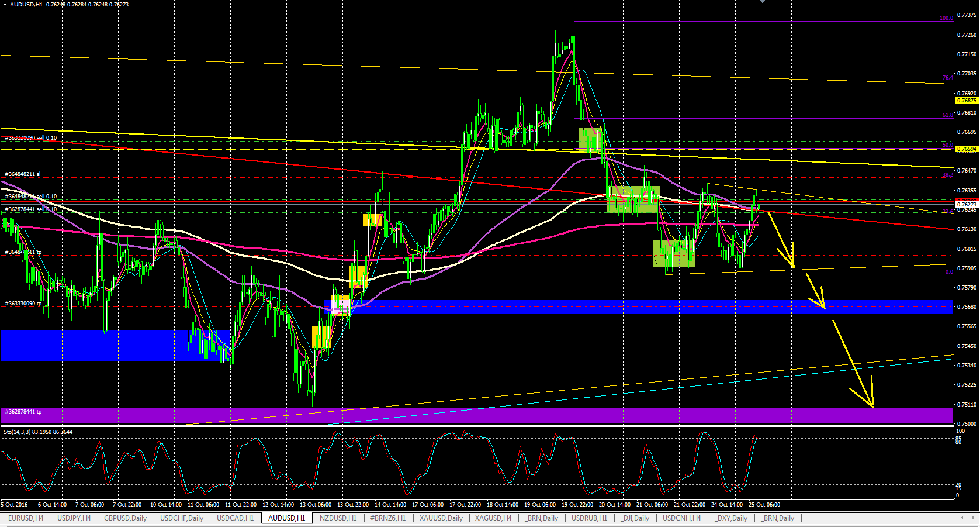
Task: Switch to the XAGUSD,H4 tab
Action: pos(493,518)
